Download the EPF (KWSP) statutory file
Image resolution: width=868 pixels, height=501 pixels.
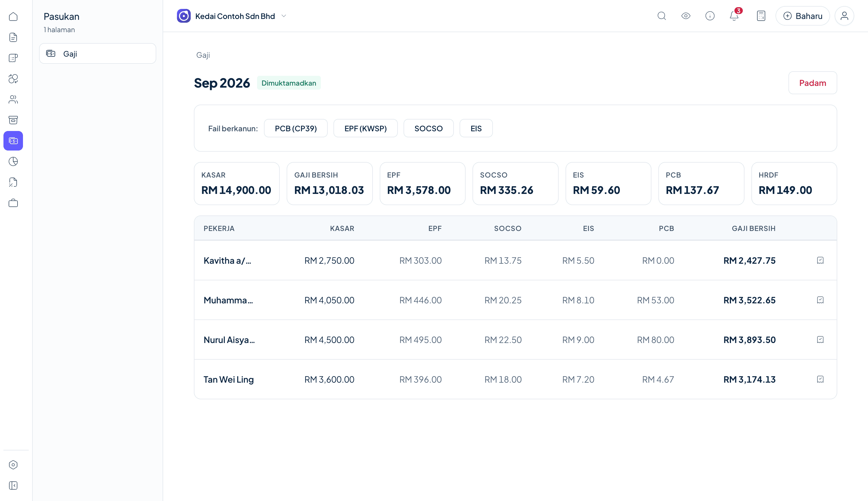coord(365,128)
